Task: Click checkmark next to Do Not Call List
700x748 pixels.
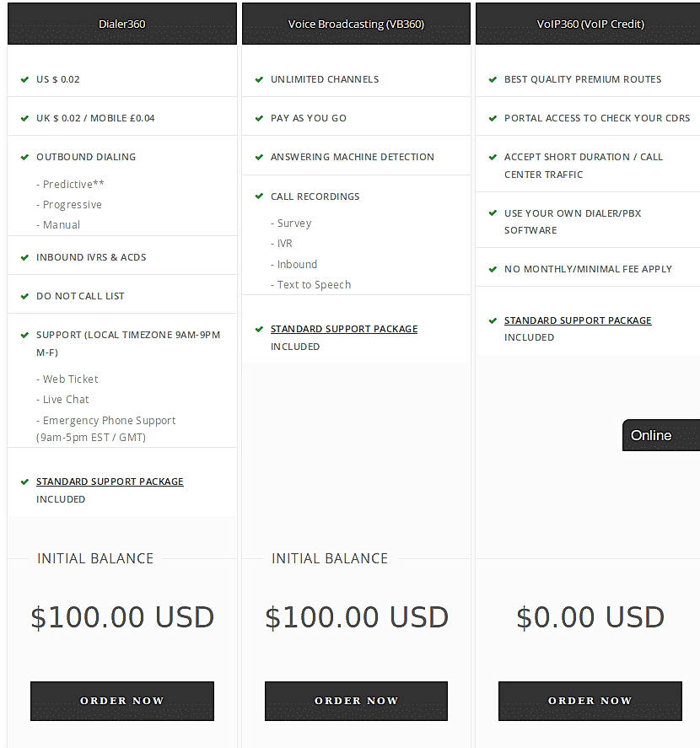Action: 24,297
